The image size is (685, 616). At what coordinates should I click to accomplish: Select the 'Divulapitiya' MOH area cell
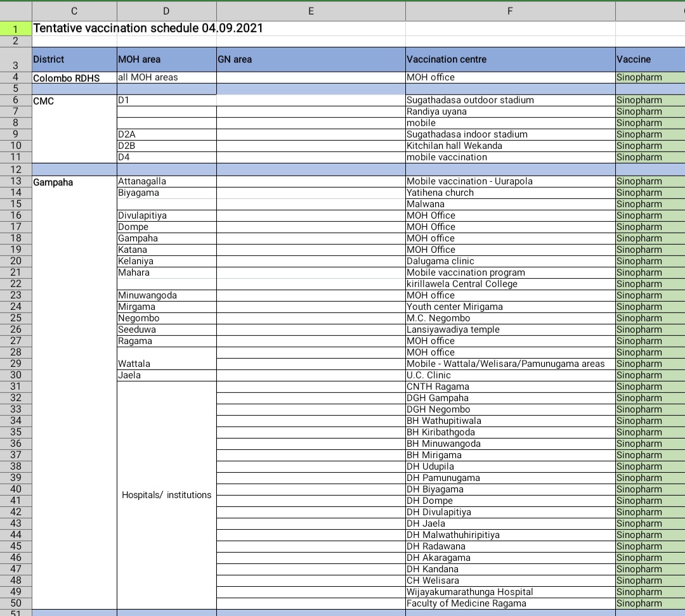(x=166, y=215)
